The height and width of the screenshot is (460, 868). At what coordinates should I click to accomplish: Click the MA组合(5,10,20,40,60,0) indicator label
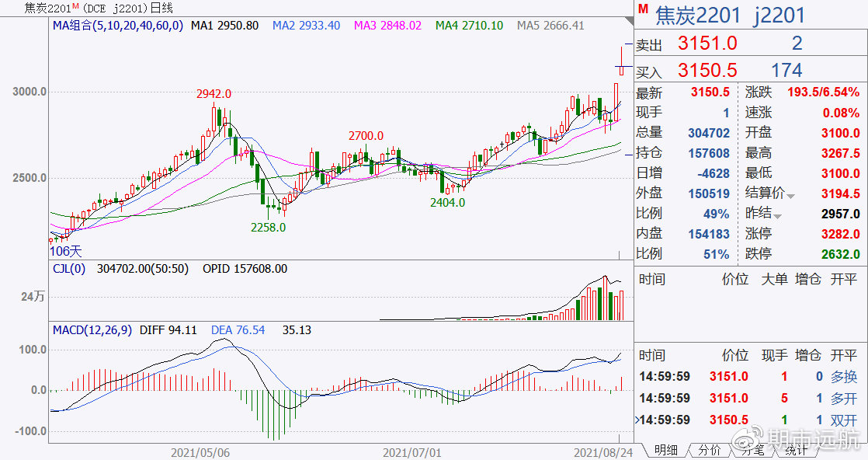[x=117, y=26]
